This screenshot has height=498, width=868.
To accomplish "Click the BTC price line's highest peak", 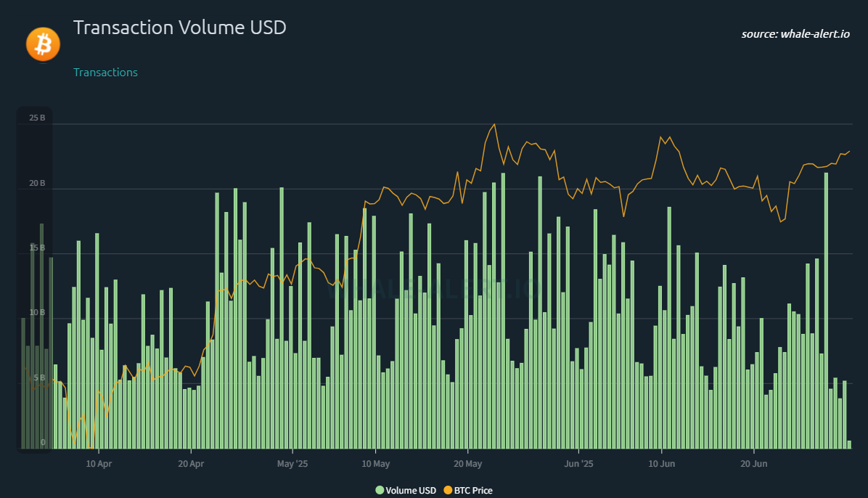I will pos(494,124).
